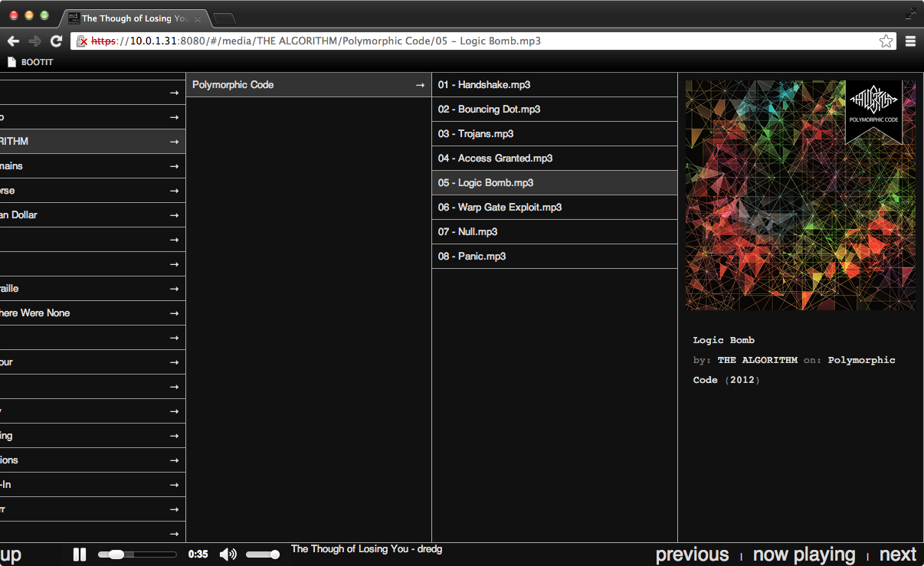Image resolution: width=924 pixels, height=566 pixels.
Task: Click the browser forward arrow
Action: [x=34, y=41]
